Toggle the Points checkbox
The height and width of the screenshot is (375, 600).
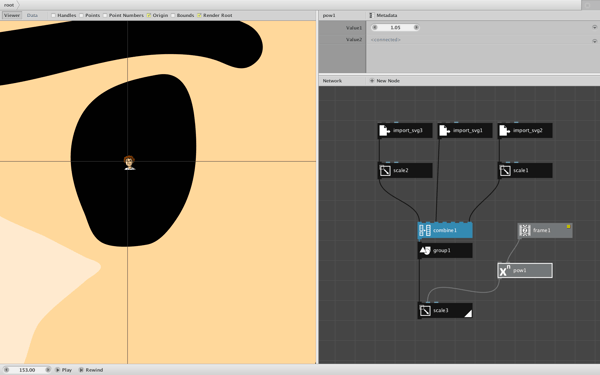click(x=81, y=15)
